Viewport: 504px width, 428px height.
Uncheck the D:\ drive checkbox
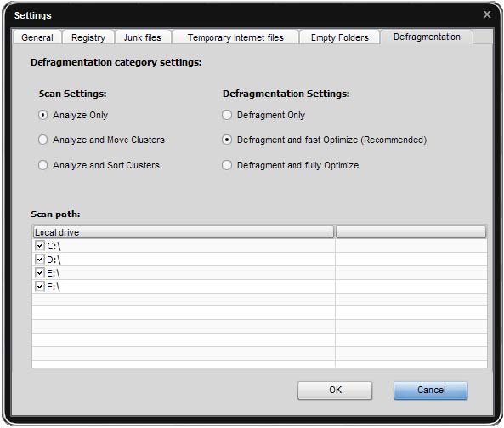tap(40, 259)
